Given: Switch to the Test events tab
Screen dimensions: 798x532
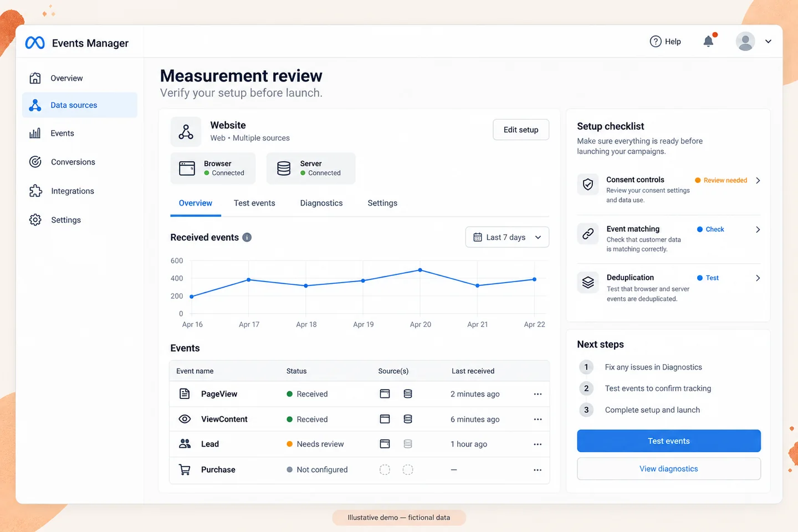Looking at the screenshot, I should click(254, 203).
